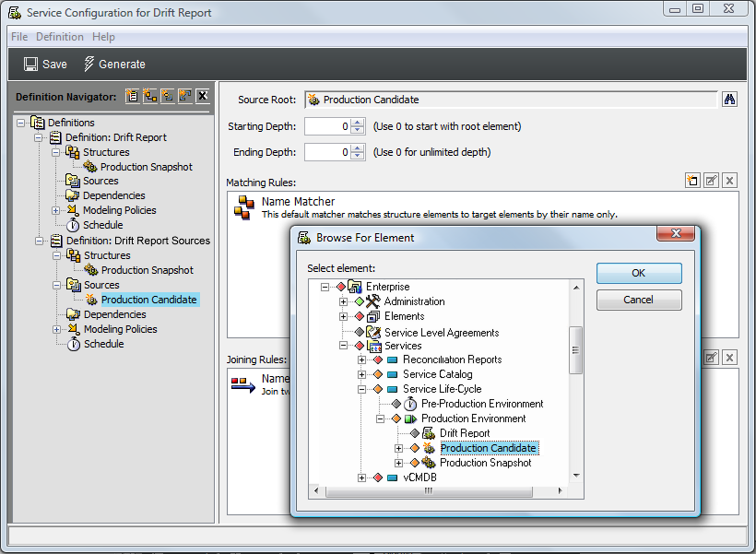This screenshot has width=756, height=554.
Task: Select Production Candidate in Definition Navigator
Action: click(x=149, y=300)
